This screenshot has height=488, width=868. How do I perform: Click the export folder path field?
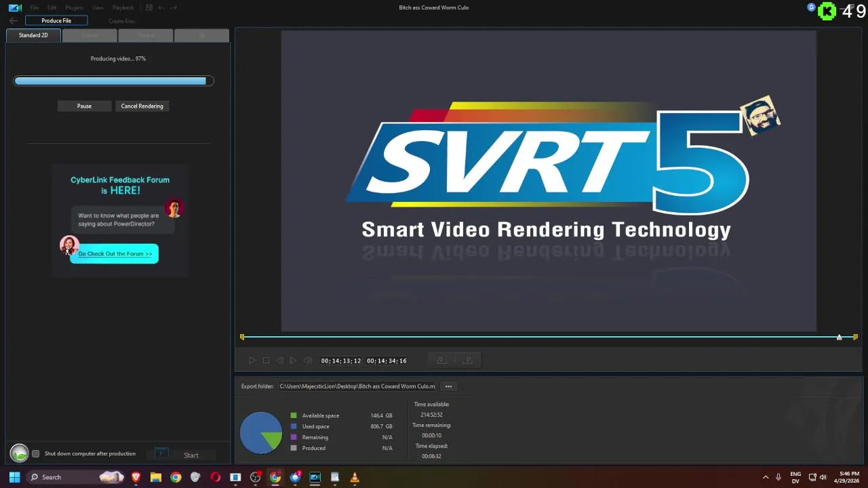[357, 386]
